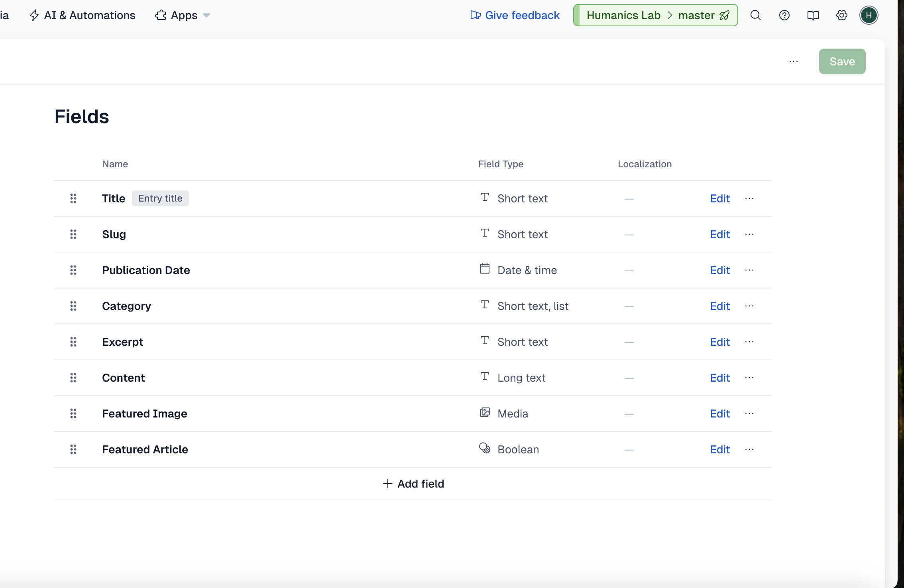
Task: Open the more actions menu for the Content row
Action: (x=749, y=378)
